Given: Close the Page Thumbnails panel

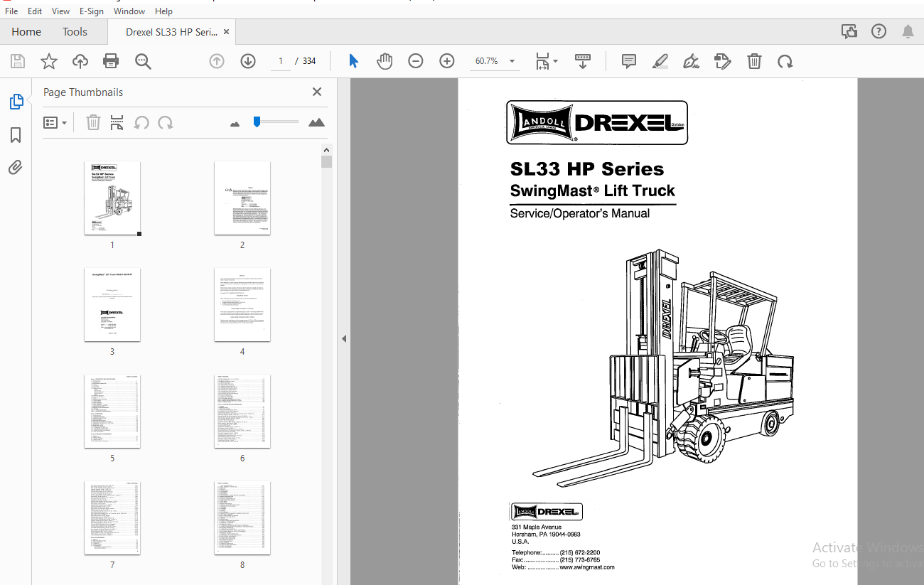Looking at the screenshot, I should pyautogui.click(x=317, y=92).
